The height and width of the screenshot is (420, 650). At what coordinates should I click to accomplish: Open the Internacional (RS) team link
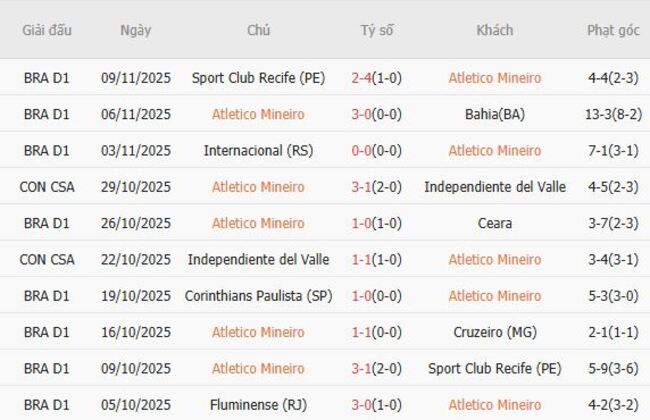click(x=258, y=150)
